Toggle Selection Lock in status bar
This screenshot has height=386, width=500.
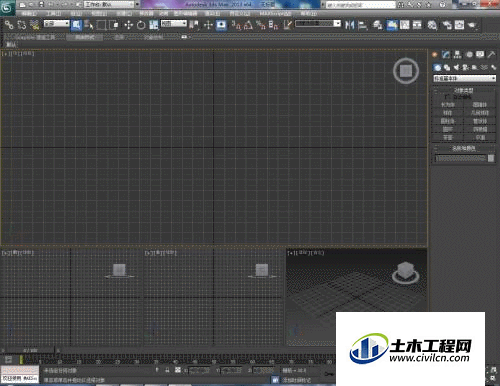click(x=167, y=370)
